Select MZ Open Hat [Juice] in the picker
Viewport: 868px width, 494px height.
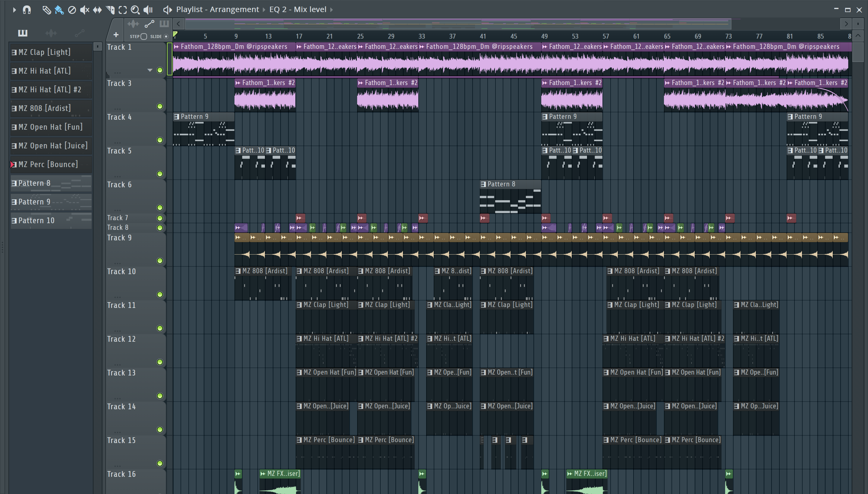[51, 146]
